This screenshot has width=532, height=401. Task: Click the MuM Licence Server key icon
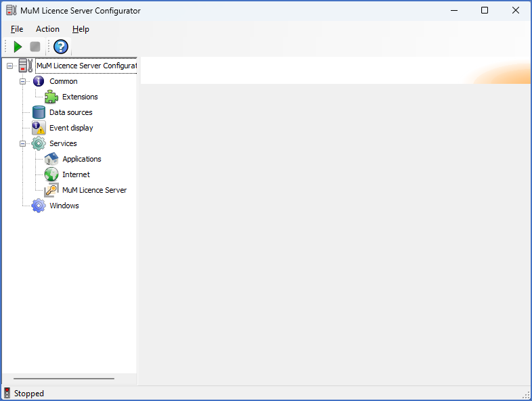[x=51, y=190]
